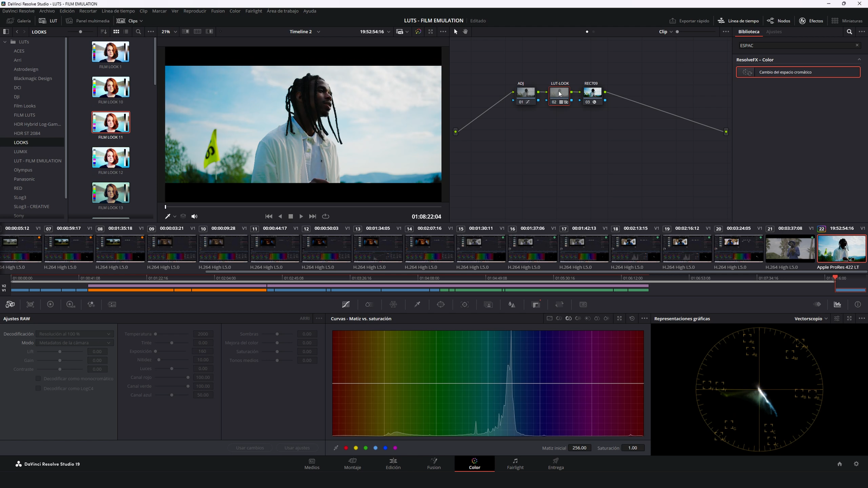Open the Camera Raw palette icon
The width and height of the screenshot is (868, 488).
pos(10,305)
